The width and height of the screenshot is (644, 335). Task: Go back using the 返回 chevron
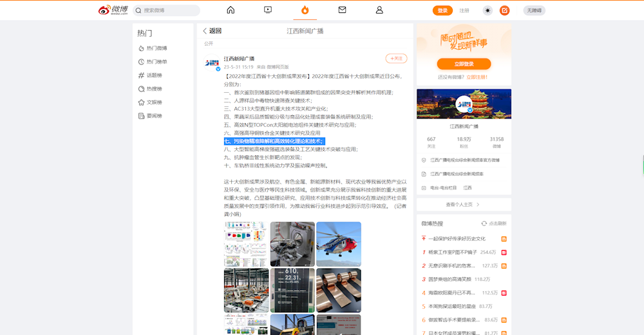coord(212,31)
